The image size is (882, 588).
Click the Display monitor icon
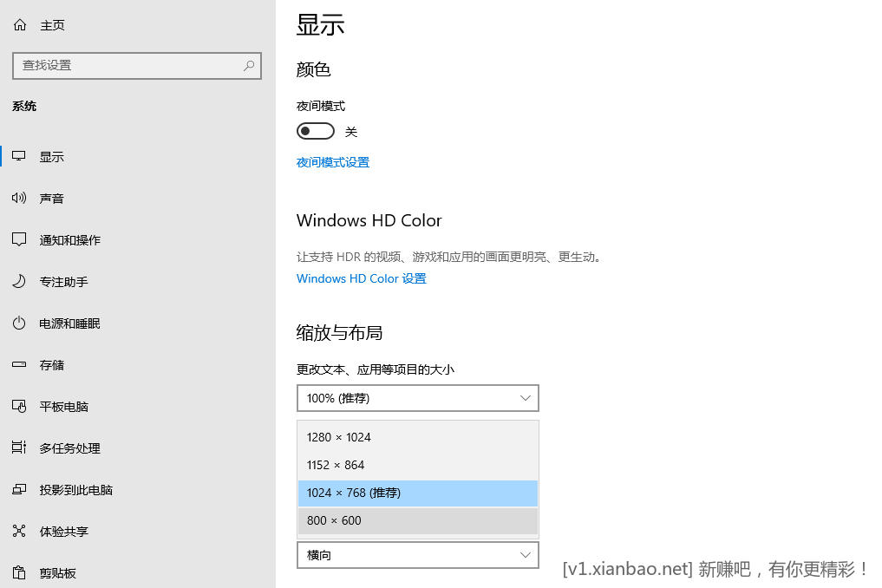pos(19,156)
